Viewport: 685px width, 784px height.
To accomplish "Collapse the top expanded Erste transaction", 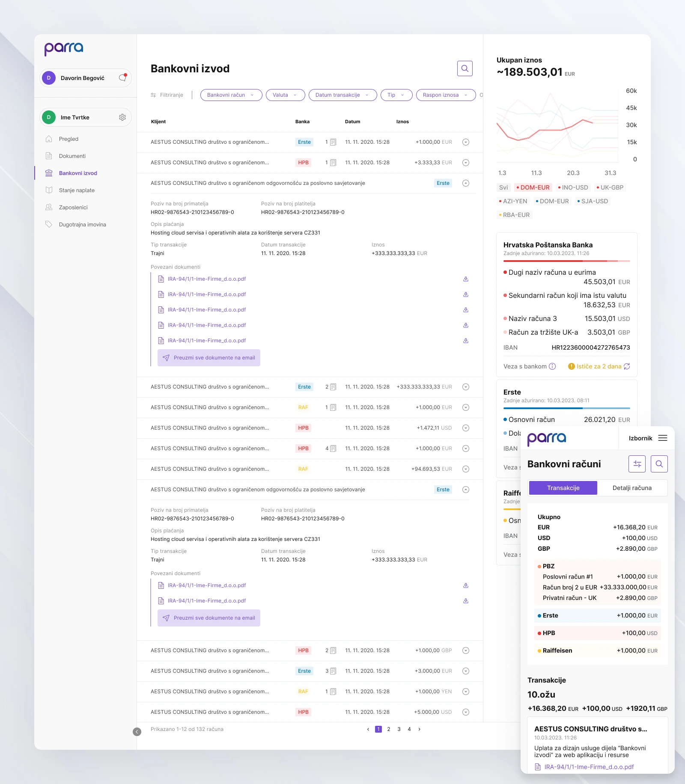I will click(466, 183).
